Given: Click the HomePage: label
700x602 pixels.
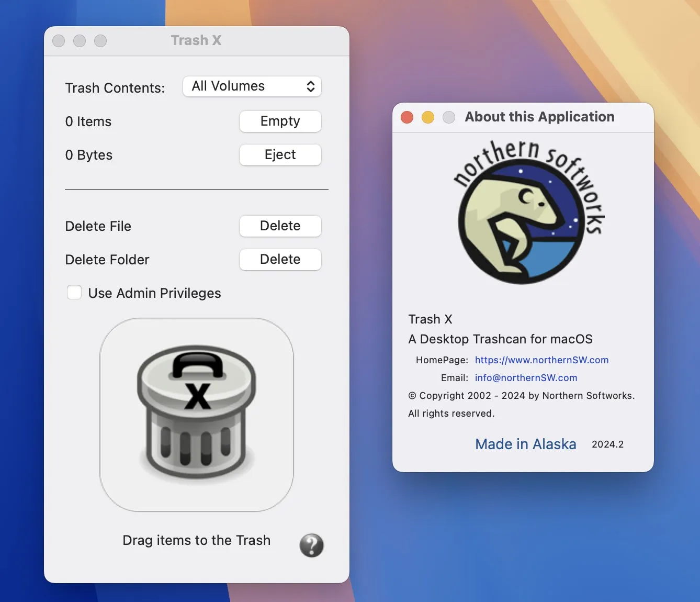Looking at the screenshot, I should point(442,360).
